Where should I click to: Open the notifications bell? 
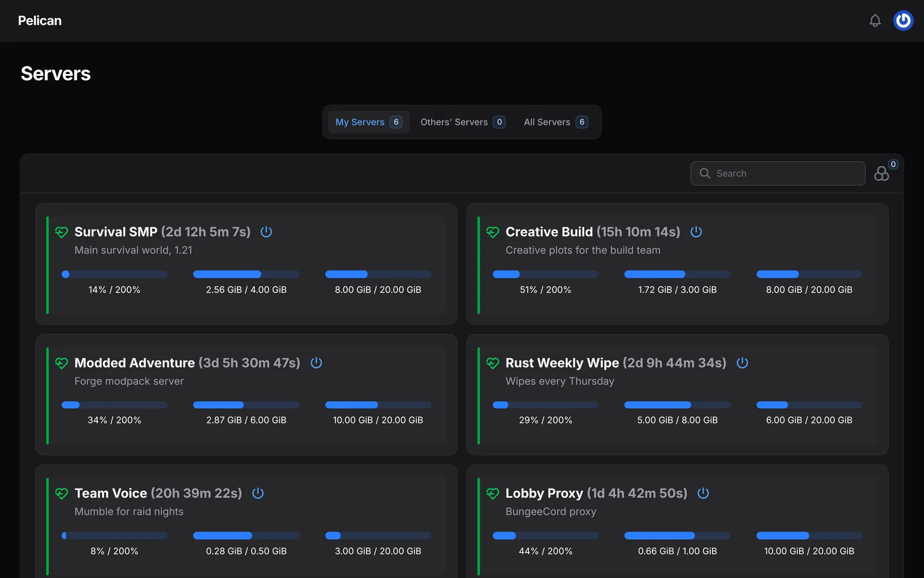[875, 21]
